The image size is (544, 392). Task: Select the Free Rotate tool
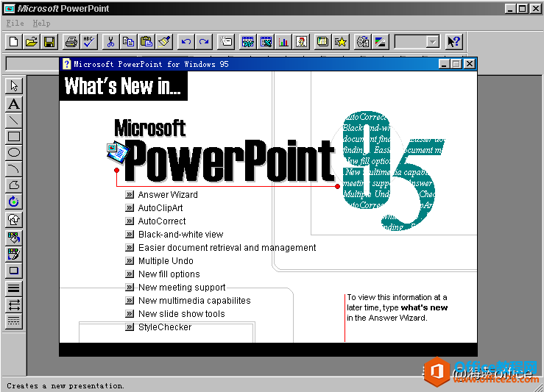14,202
